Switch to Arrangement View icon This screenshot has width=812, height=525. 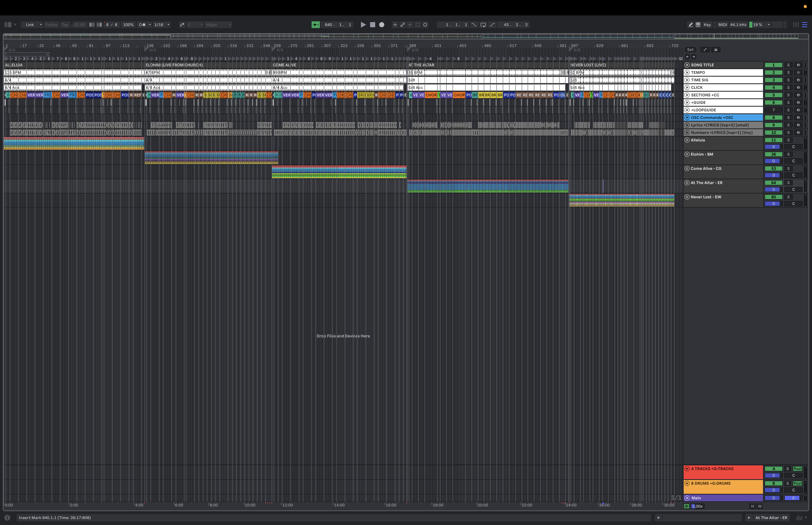[x=804, y=24]
